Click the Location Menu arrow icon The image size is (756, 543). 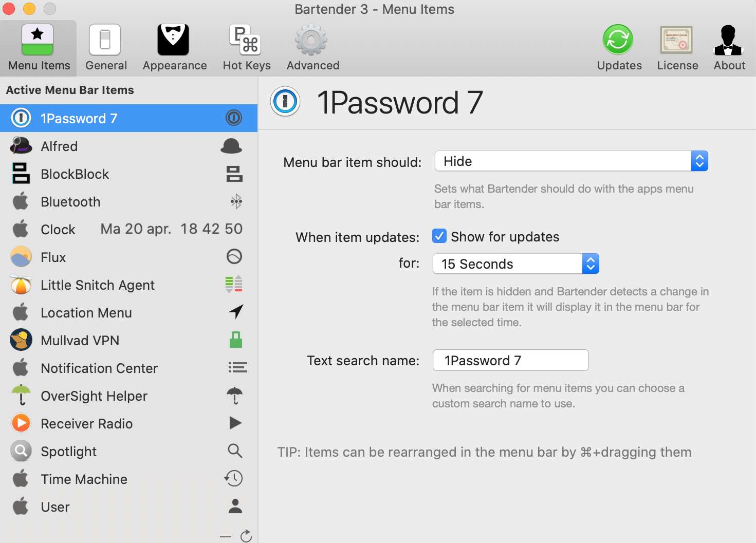(x=236, y=311)
